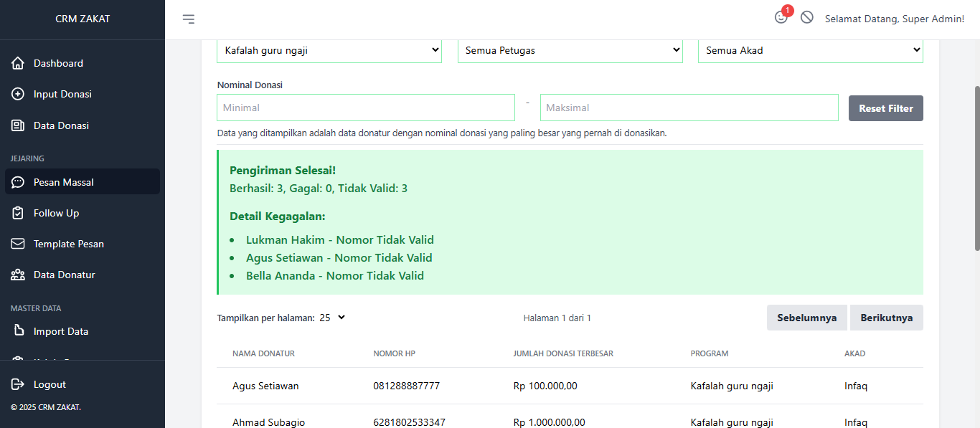Viewport: 980px width, 428px height.
Task: Click the Data Donasi icon
Action: (18, 125)
